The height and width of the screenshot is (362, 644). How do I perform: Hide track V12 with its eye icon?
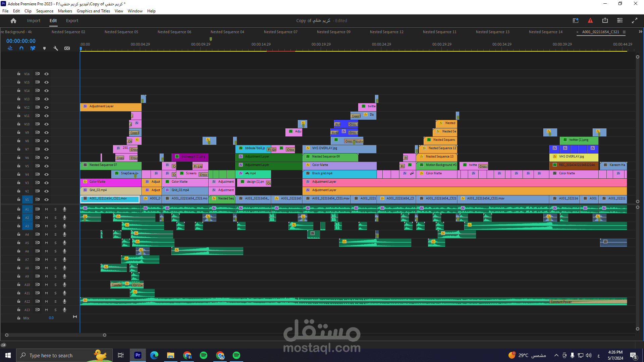(47, 108)
